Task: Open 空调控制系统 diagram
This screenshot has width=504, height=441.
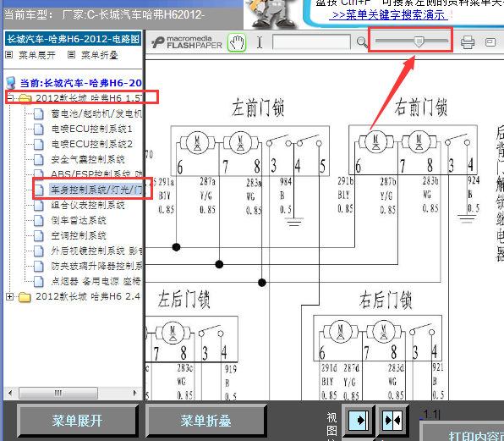Action: click(79, 236)
